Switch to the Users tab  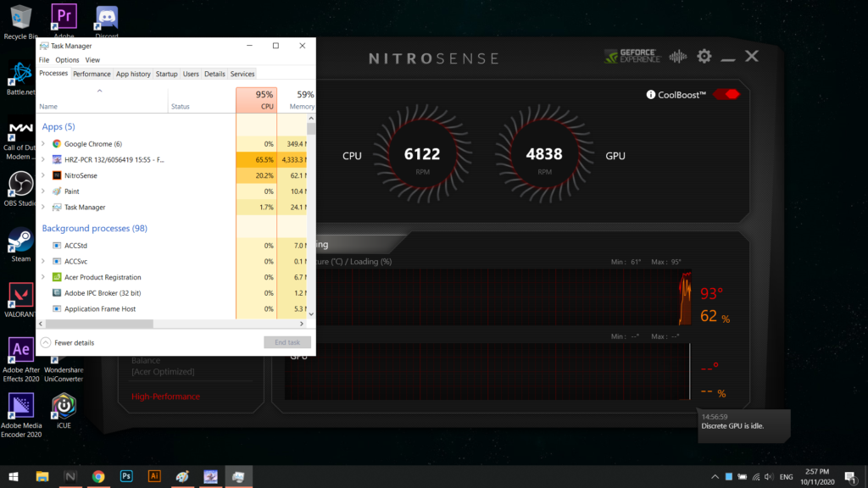(191, 75)
